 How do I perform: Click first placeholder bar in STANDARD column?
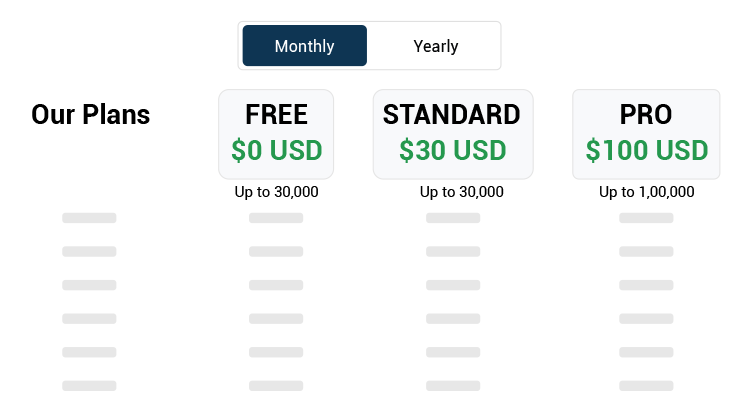[x=452, y=218]
